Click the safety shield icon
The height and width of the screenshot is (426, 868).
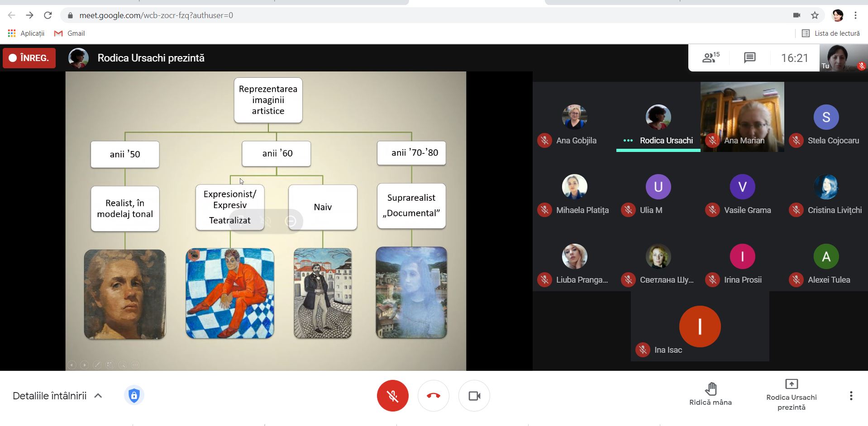click(134, 396)
